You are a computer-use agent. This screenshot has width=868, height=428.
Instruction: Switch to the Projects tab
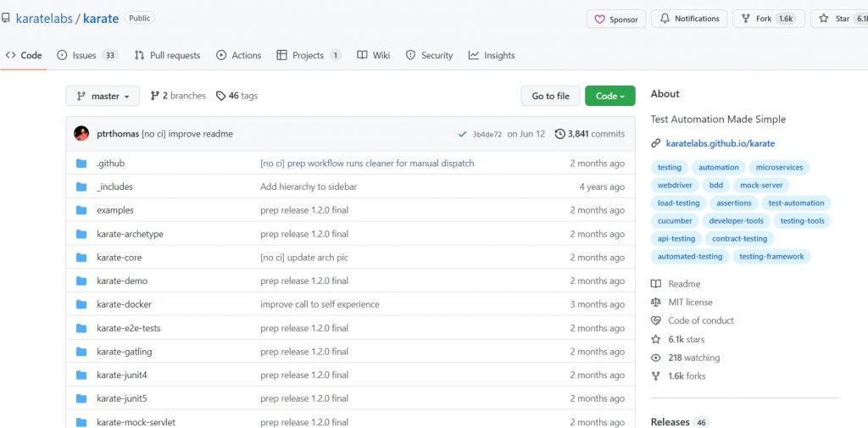[x=309, y=55]
